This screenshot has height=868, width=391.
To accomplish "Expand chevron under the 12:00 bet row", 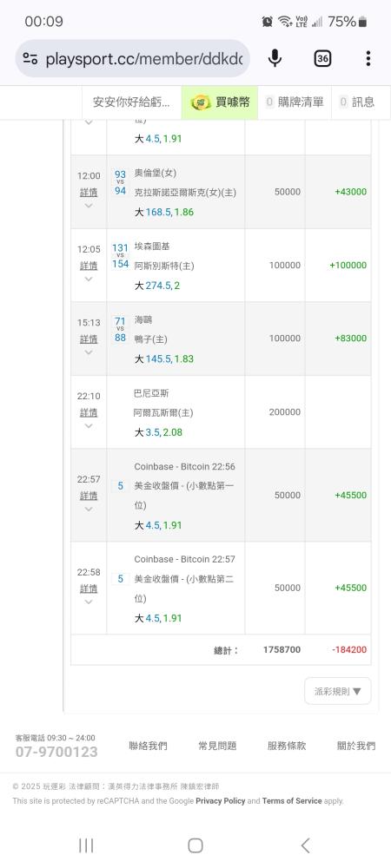I will coord(89,206).
